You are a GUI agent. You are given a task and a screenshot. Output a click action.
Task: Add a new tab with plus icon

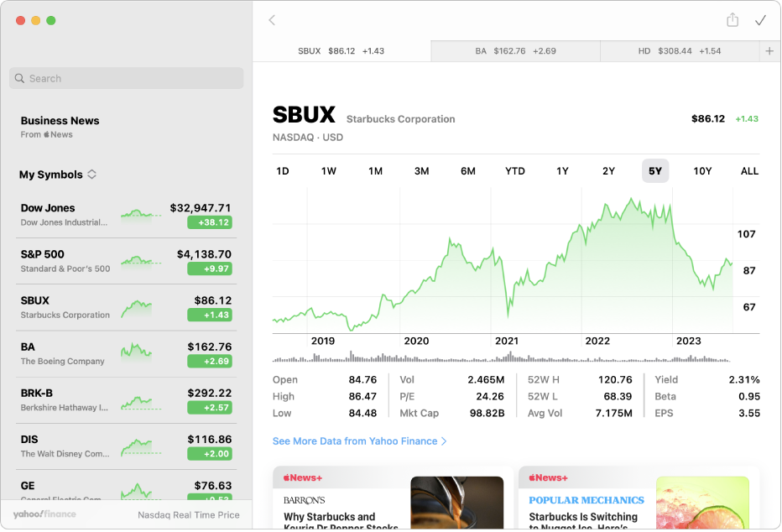(769, 51)
